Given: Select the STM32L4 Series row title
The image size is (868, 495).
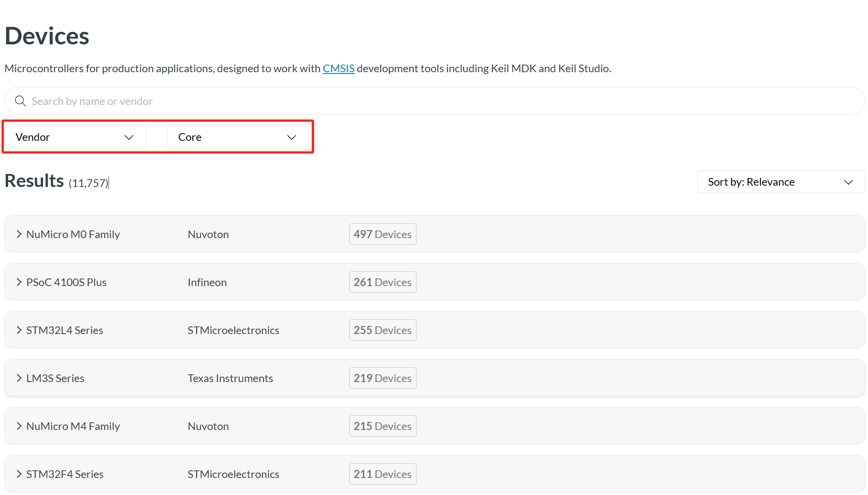Looking at the screenshot, I should point(65,330).
